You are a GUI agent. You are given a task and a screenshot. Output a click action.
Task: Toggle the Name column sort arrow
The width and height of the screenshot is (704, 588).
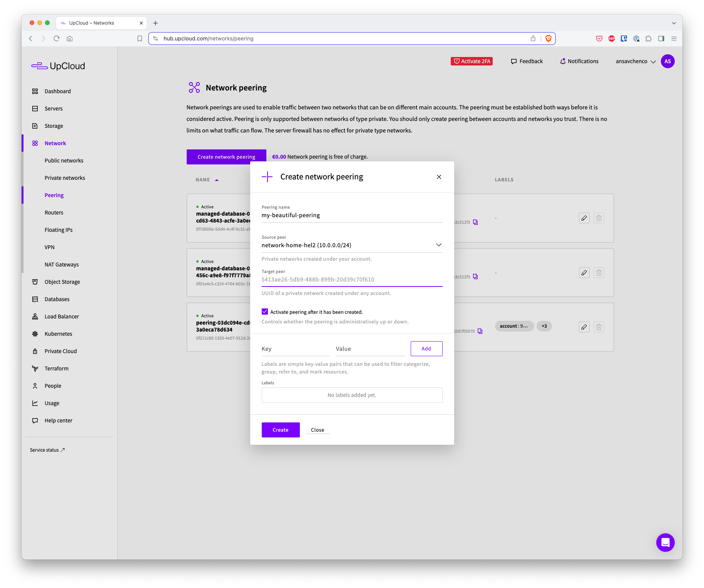point(216,179)
